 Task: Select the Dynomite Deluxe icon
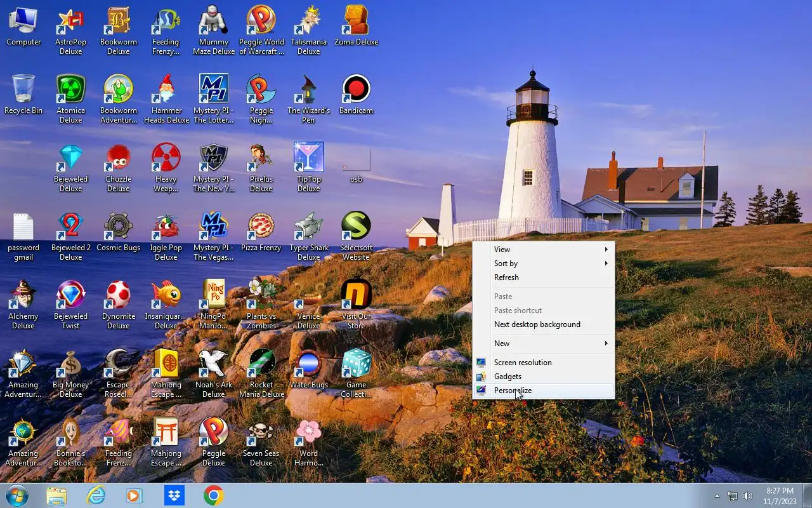point(119,305)
